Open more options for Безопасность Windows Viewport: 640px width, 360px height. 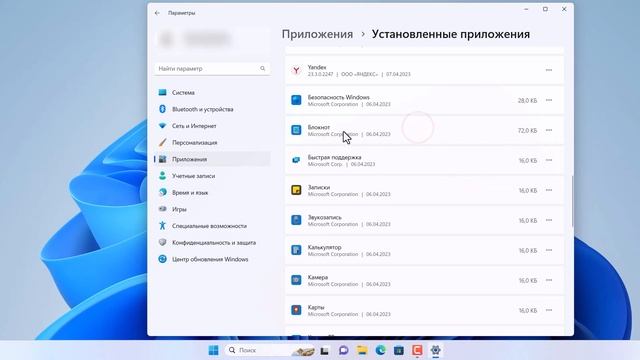click(x=549, y=100)
